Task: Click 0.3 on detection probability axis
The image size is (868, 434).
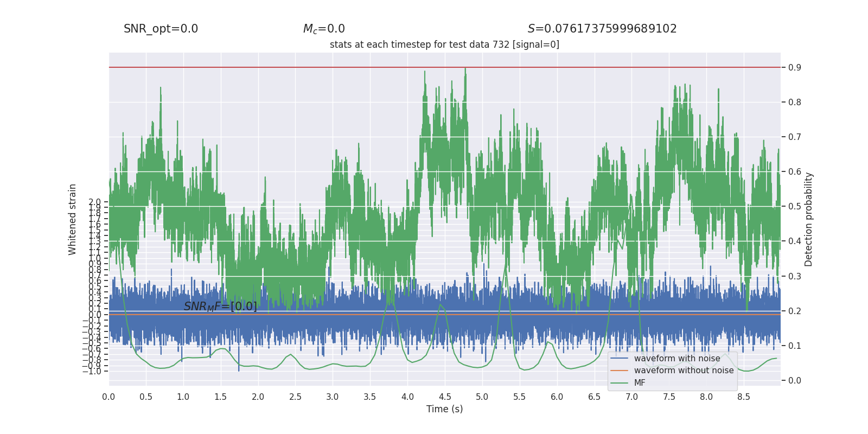Action: [x=795, y=277]
